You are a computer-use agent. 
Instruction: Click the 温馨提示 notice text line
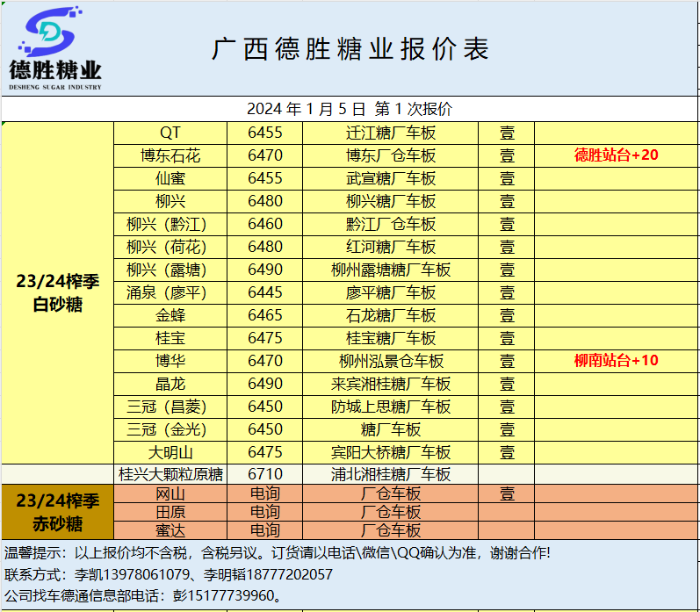click(278, 553)
